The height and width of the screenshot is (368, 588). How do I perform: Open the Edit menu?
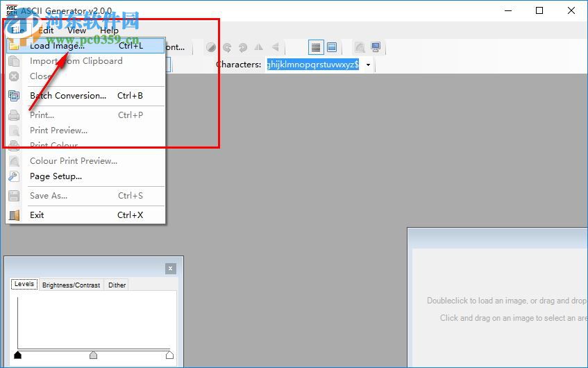(46, 30)
